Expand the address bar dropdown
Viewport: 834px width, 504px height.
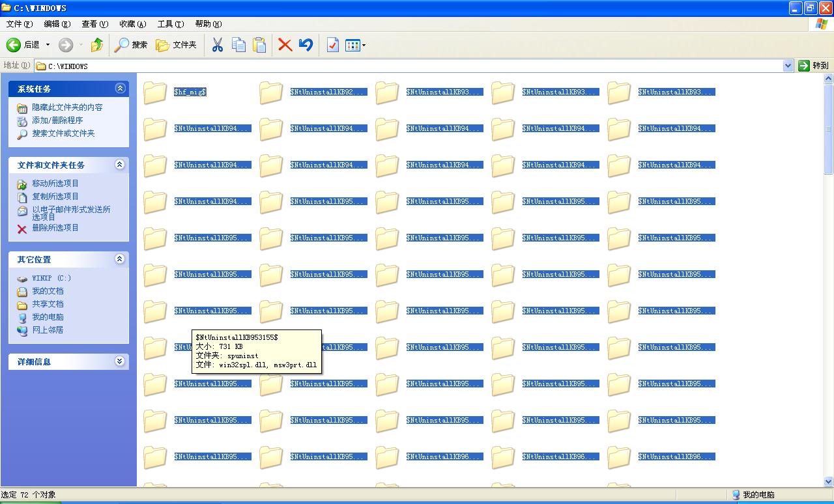[788, 66]
